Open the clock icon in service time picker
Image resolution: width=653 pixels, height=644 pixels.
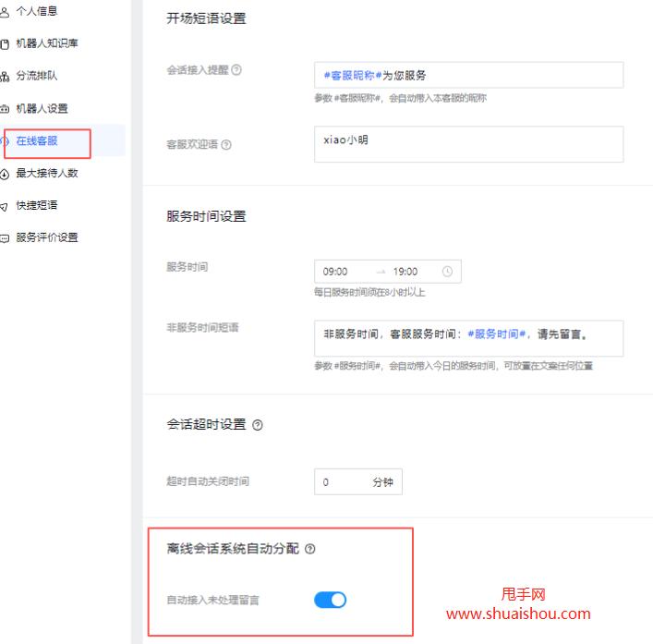(448, 272)
